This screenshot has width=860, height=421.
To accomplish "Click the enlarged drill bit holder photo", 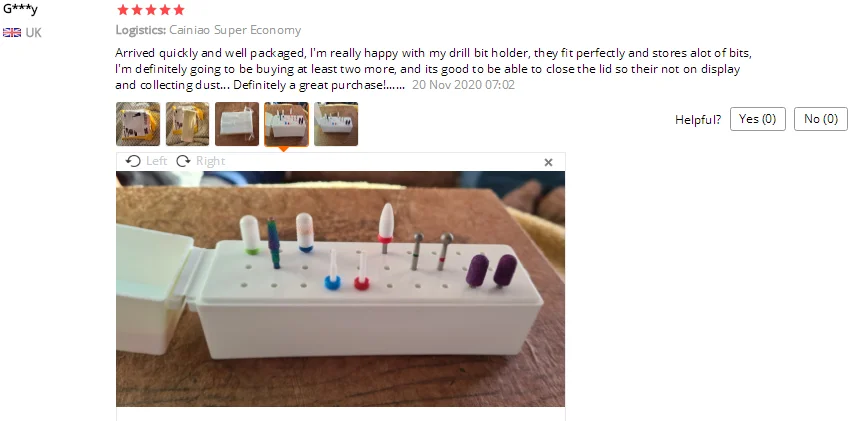I will pyautogui.click(x=340, y=288).
